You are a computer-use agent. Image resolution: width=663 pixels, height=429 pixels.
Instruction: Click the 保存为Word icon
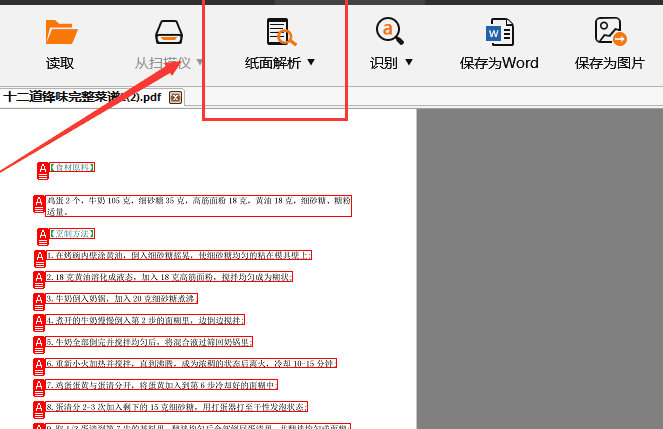click(500, 32)
